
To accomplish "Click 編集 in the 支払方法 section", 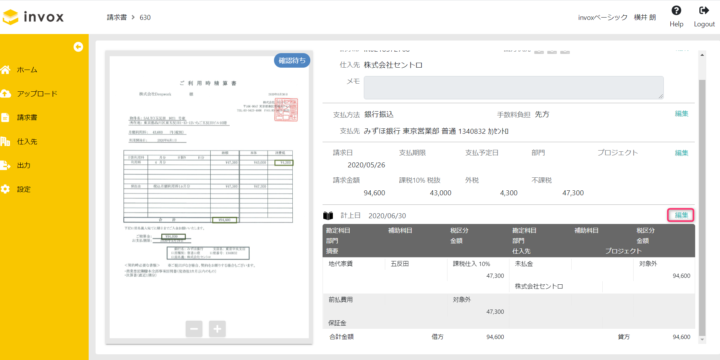I will tap(681, 113).
